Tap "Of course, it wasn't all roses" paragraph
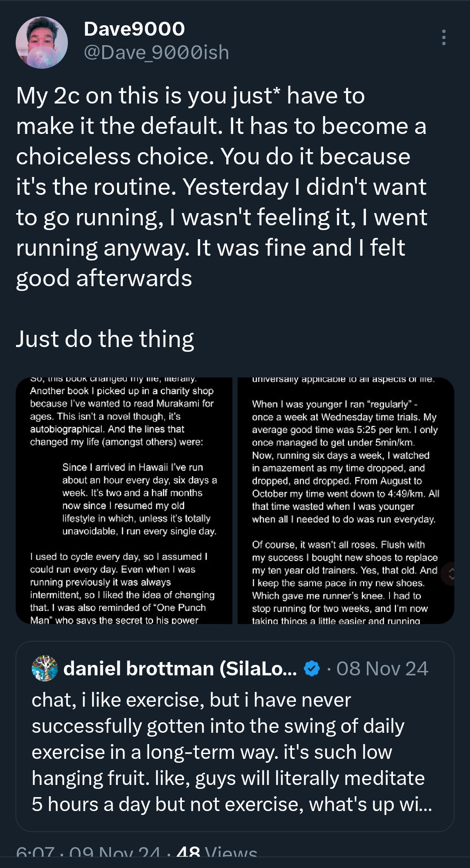Image resolution: width=470 pixels, height=868 pixels. tap(345, 583)
